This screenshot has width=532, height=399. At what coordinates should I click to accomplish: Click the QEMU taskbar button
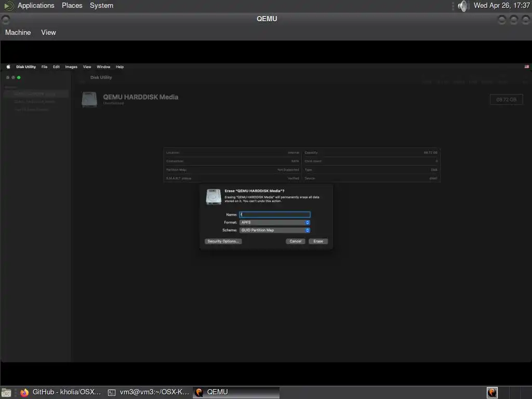tap(236, 392)
